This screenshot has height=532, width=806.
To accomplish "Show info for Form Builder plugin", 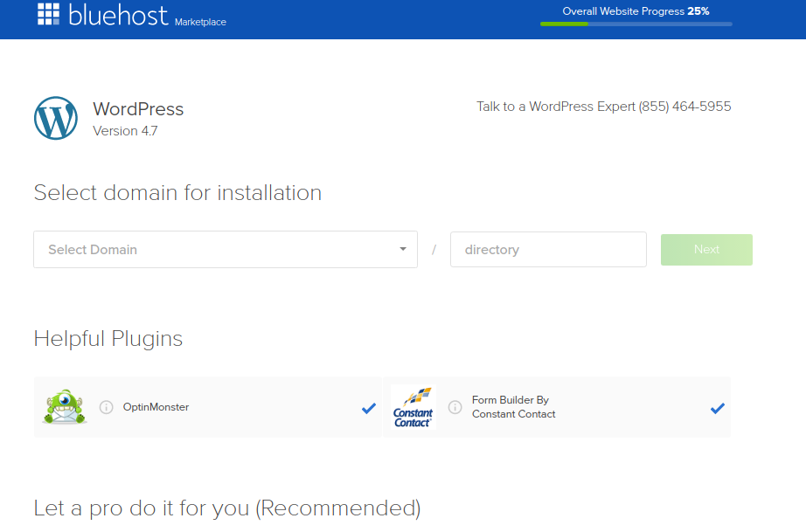I will (x=455, y=407).
